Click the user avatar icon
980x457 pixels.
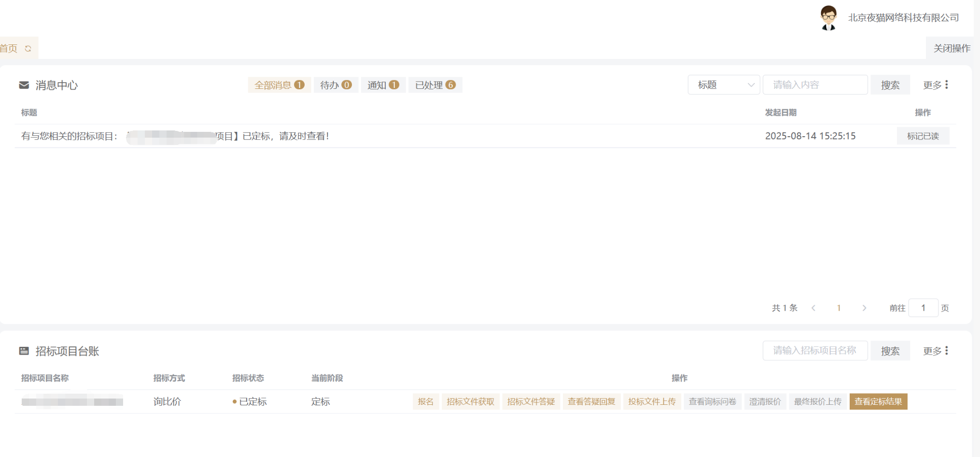click(828, 18)
